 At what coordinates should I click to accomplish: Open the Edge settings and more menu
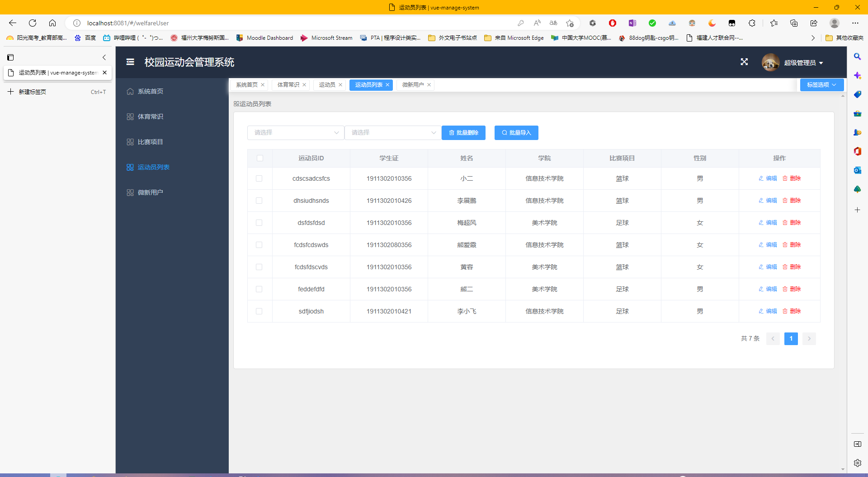(855, 23)
